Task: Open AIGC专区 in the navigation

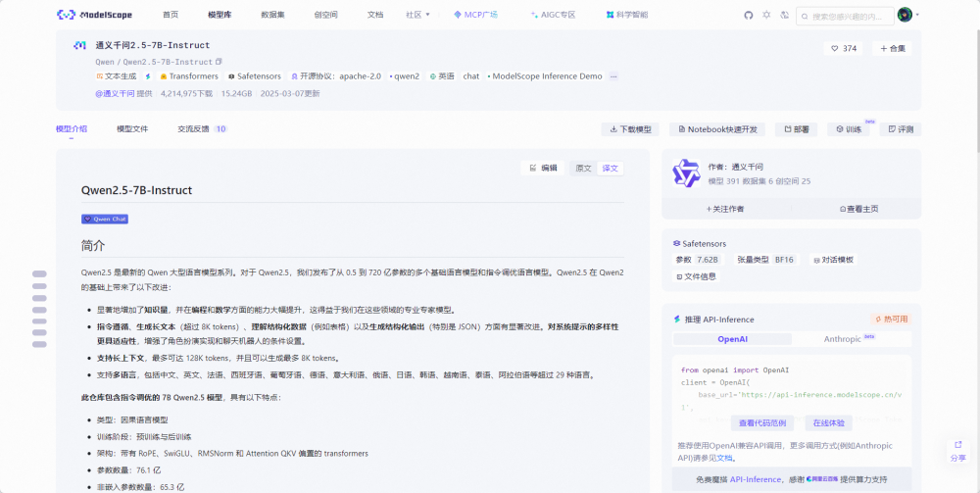Action: point(553,15)
